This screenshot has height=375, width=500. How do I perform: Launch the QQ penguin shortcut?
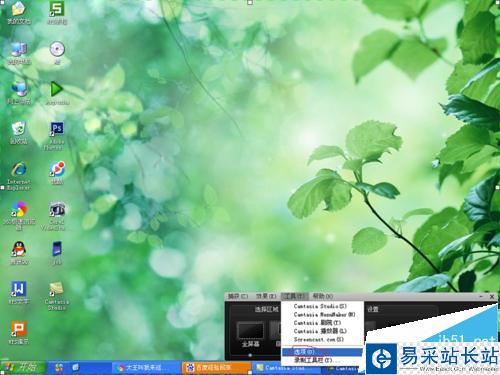[19, 253]
